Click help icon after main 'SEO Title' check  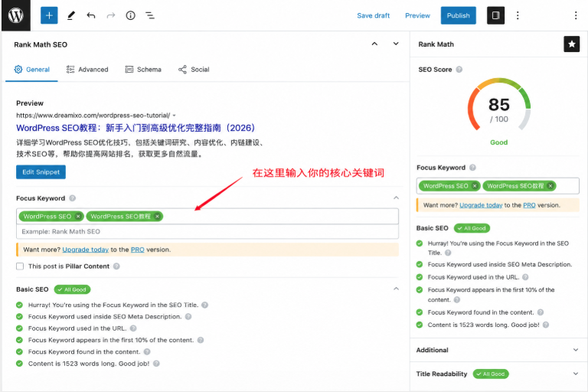(x=204, y=305)
